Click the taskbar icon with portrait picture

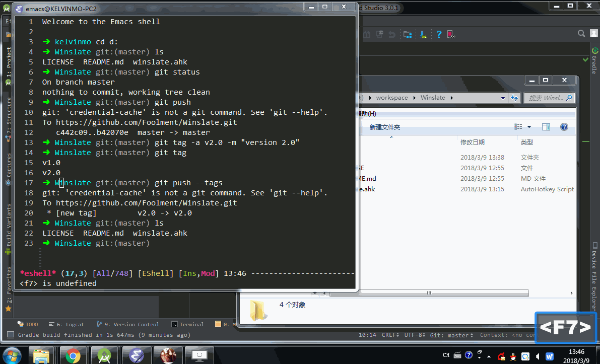[x=168, y=355]
